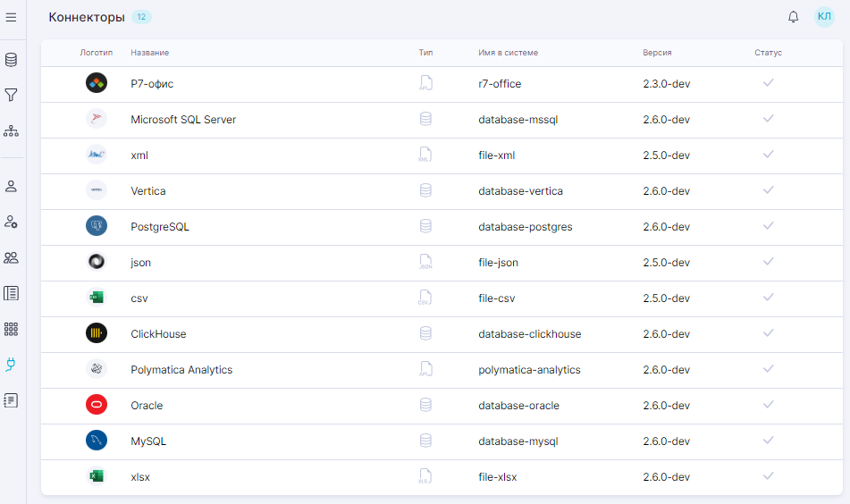The width and height of the screenshot is (850, 504).
Task: Click the hierarchy tree icon in the sidebar
Action: tap(12, 130)
